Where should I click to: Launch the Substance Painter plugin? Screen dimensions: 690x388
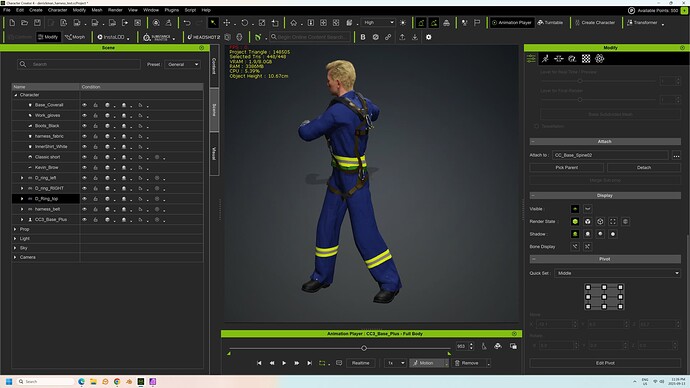tap(157, 37)
